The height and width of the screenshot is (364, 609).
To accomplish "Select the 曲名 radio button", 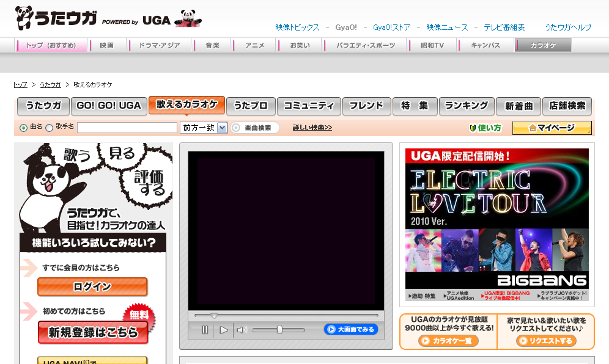I will click(23, 128).
